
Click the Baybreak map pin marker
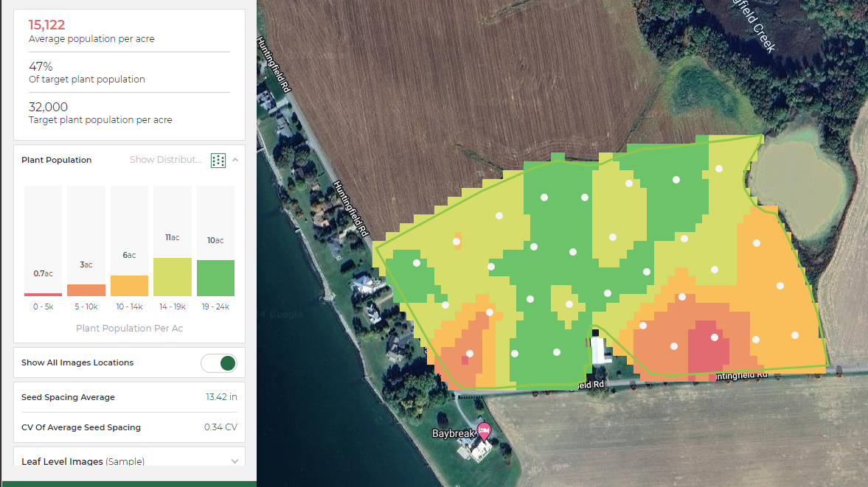(483, 431)
